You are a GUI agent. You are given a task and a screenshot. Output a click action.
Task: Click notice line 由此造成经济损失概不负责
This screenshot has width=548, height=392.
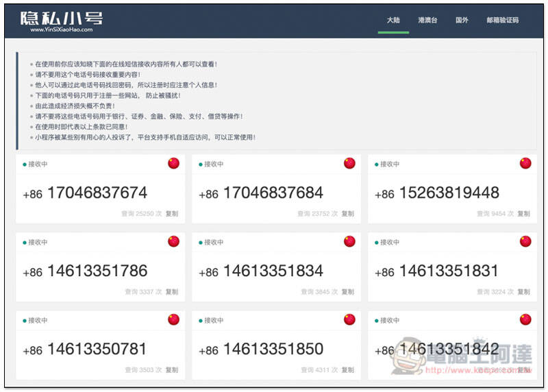click(75, 106)
